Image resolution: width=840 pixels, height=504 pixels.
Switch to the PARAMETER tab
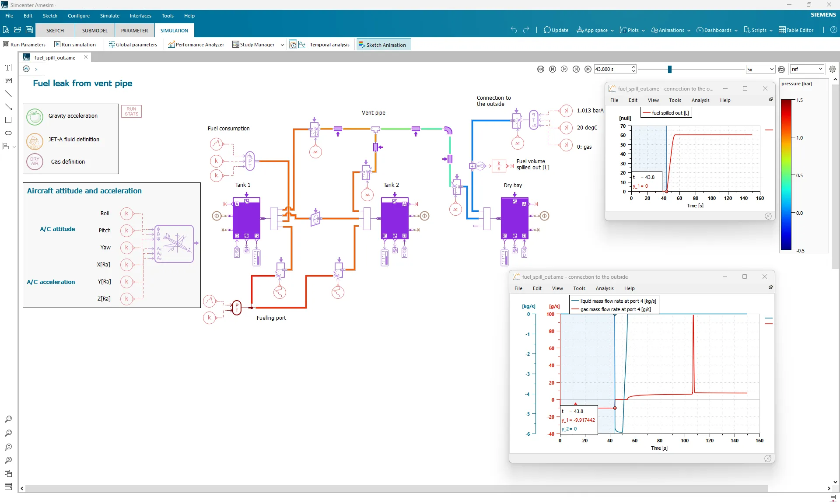134,31
